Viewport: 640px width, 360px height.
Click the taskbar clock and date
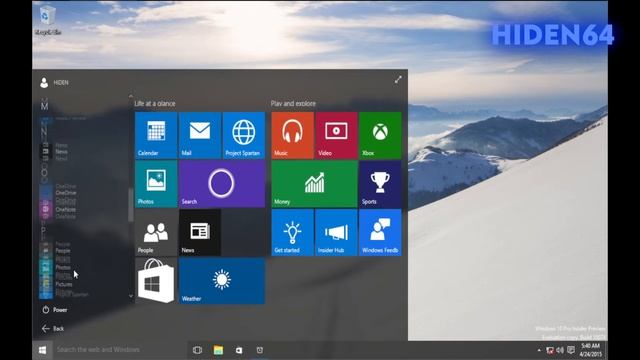(x=590, y=350)
